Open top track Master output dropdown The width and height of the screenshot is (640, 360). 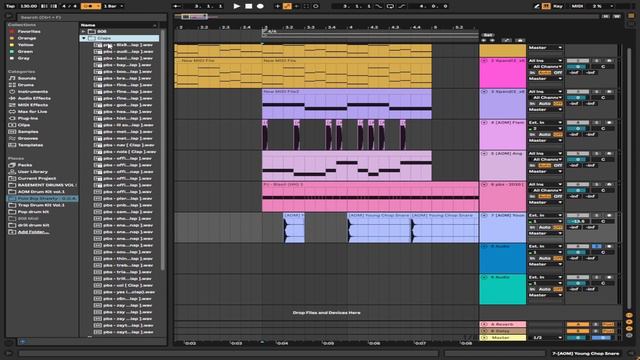pos(545,48)
